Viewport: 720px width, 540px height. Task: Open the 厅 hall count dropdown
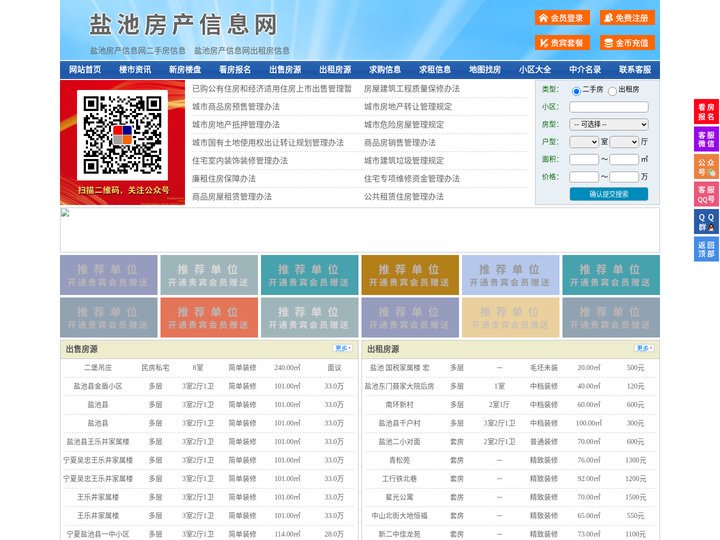[624, 142]
